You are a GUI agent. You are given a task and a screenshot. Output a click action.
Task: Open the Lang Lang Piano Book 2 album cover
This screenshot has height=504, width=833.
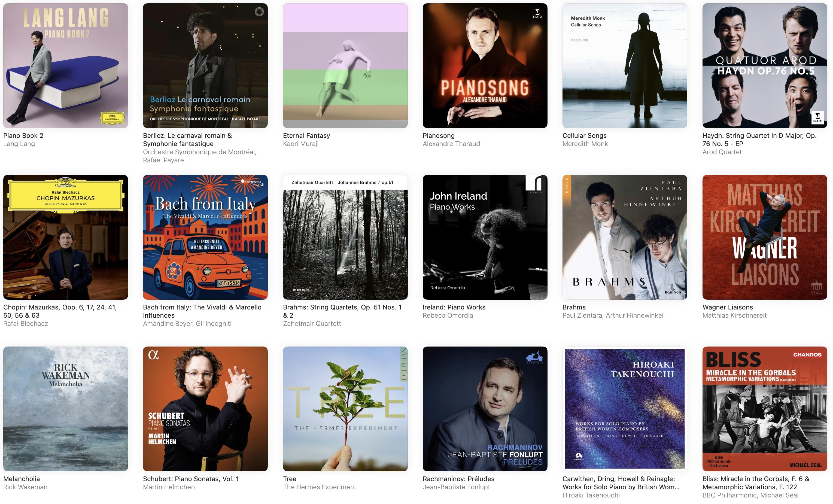pos(66,66)
